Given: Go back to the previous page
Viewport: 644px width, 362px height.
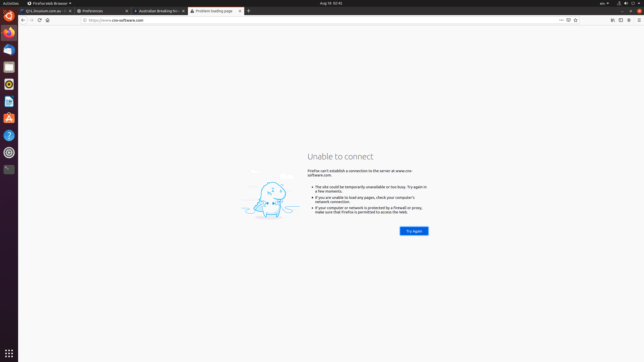Looking at the screenshot, I should pyautogui.click(x=23, y=20).
